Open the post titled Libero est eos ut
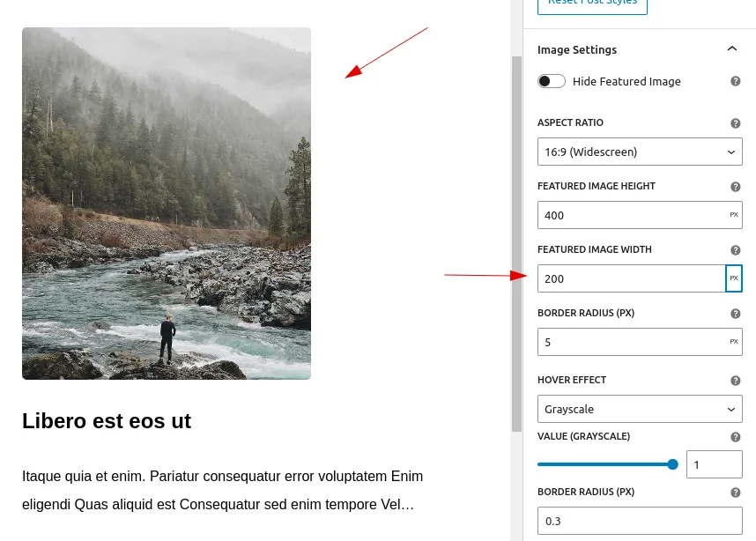Viewport: 756px width, 541px height. (x=107, y=420)
